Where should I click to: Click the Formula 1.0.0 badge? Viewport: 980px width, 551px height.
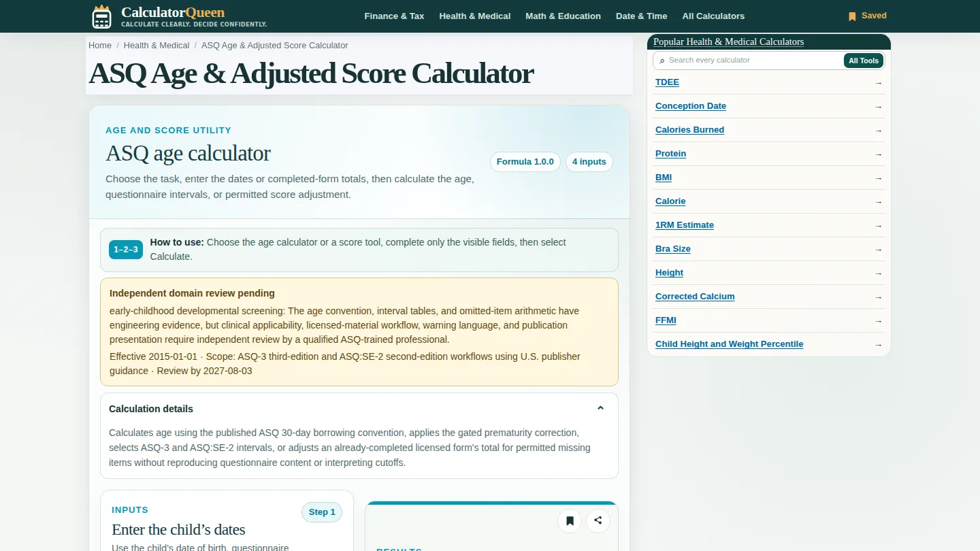(x=525, y=162)
